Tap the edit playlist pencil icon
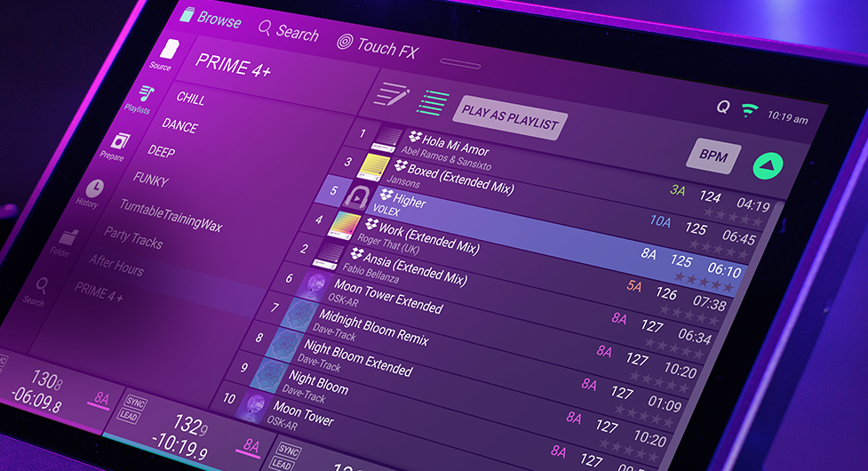Image resolution: width=868 pixels, height=471 pixels. (392, 94)
